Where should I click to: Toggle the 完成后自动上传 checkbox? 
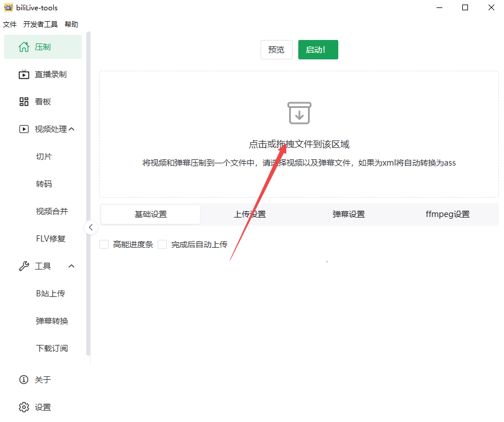pyautogui.click(x=162, y=244)
